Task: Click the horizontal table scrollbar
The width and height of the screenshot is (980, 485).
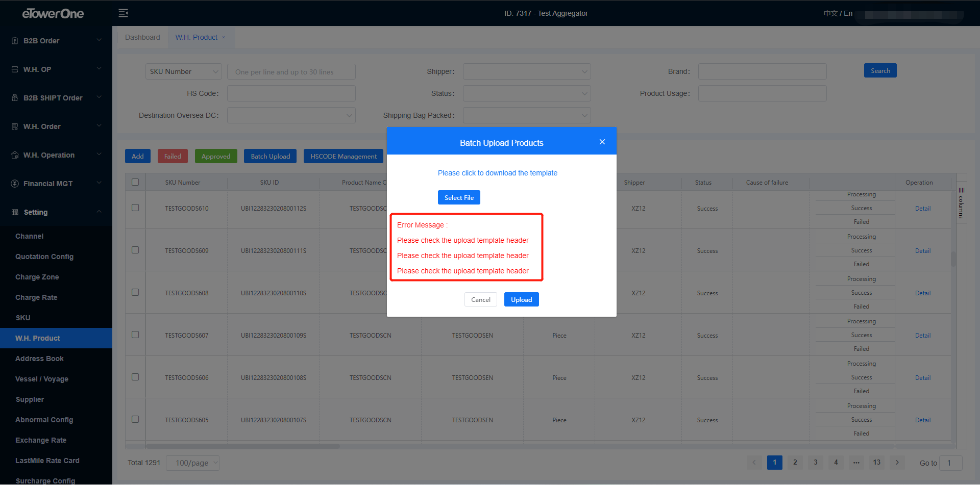Action: click(x=242, y=446)
